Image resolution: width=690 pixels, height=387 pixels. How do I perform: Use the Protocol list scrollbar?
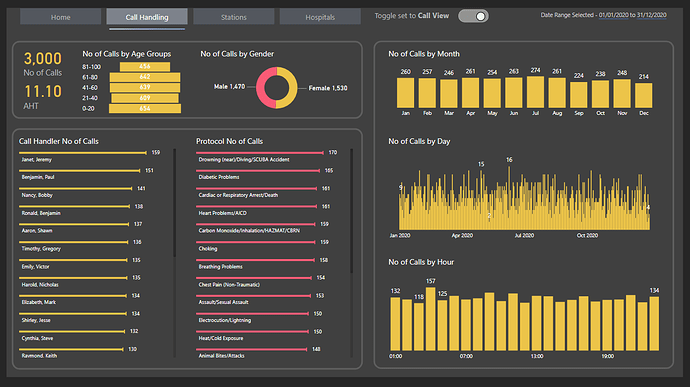tap(352, 210)
